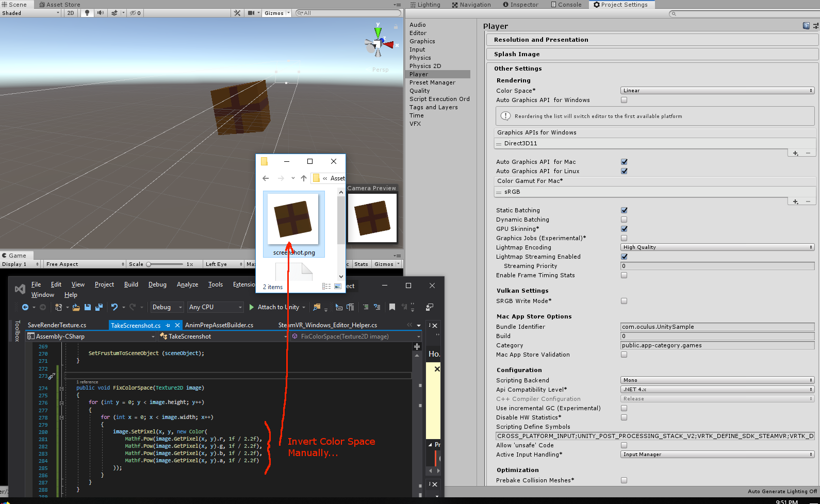Toggle scene lighting with the lightbulb icon
Viewport: 820px width, 504px height.
tap(87, 13)
